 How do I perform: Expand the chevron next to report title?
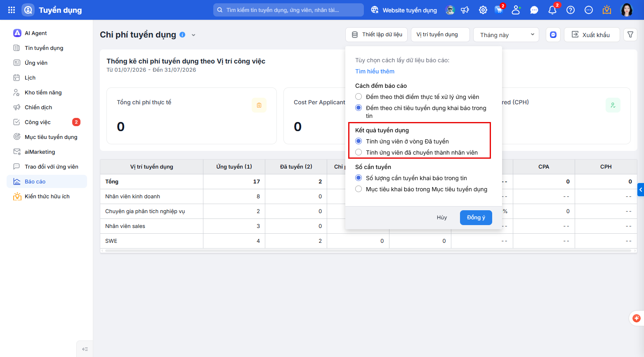[193, 35]
